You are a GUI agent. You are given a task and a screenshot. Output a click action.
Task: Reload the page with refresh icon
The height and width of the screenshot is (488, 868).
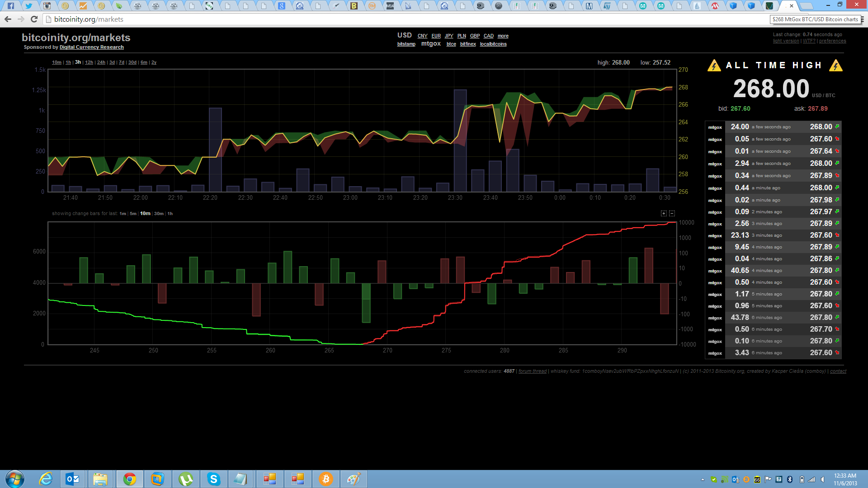(x=34, y=19)
